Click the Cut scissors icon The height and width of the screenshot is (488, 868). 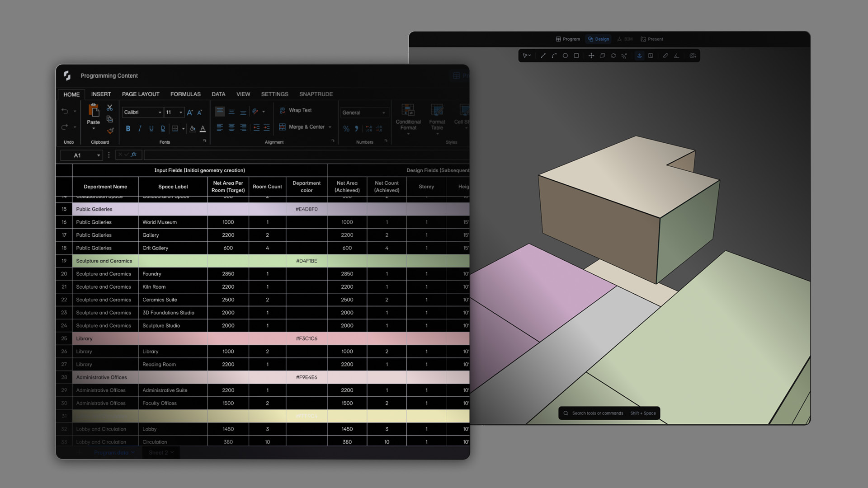[x=109, y=108]
